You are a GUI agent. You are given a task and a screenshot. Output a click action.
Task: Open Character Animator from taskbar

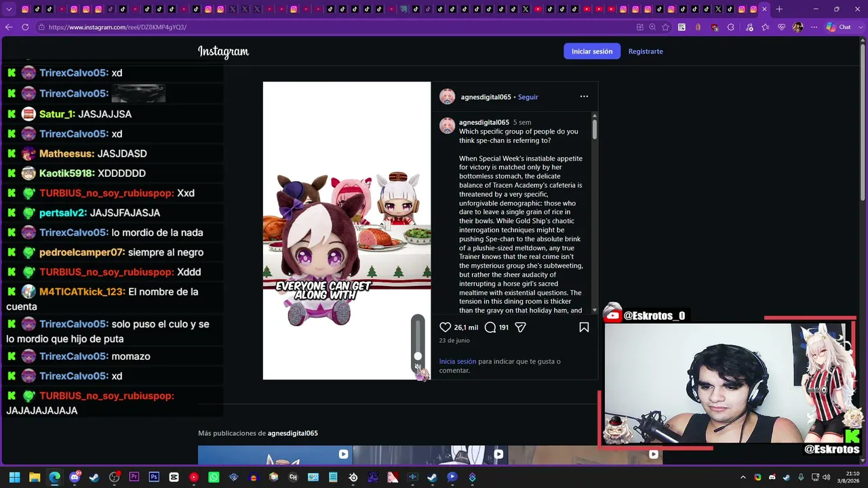pos(293,477)
